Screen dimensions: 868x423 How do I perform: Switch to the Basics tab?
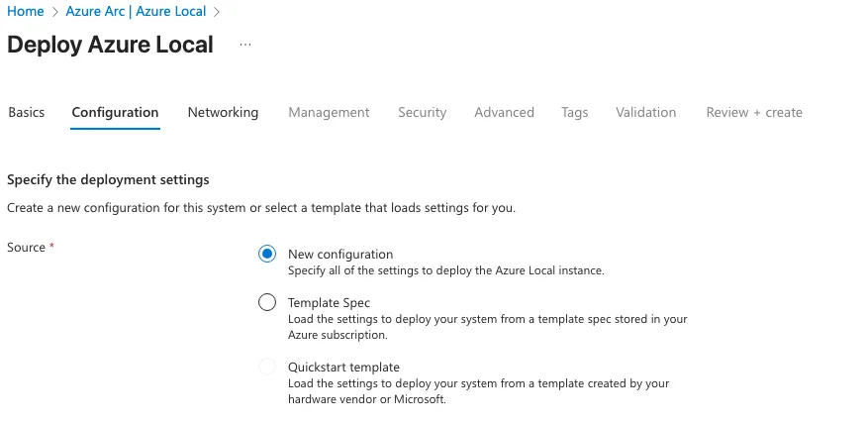coord(27,113)
